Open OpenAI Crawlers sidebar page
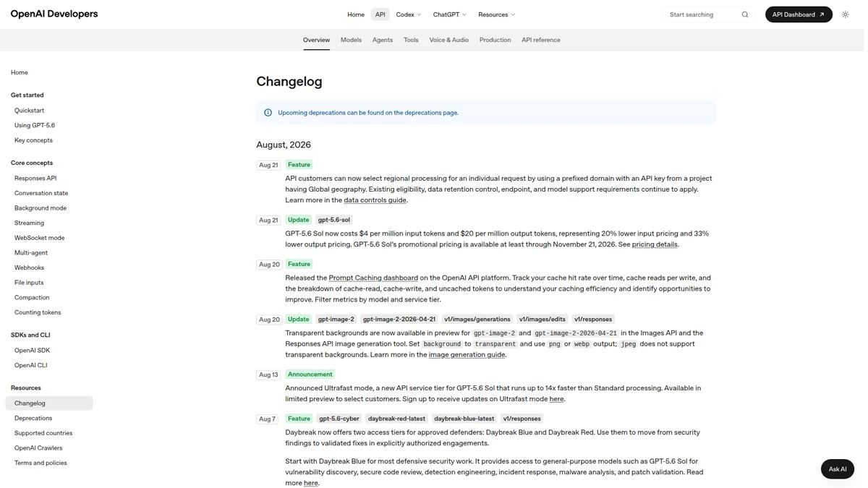The height and width of the screenshot is (488, 868). (38, 448)
